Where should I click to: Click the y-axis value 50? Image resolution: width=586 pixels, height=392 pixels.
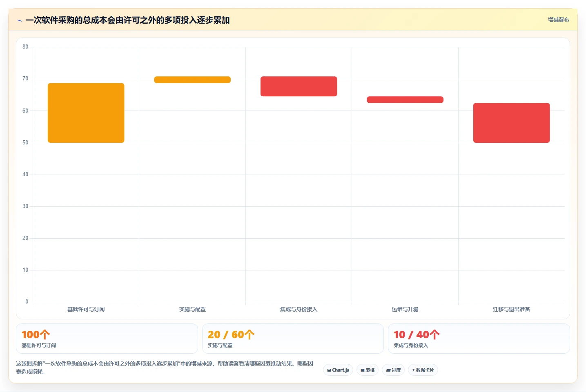click(25, 142)
